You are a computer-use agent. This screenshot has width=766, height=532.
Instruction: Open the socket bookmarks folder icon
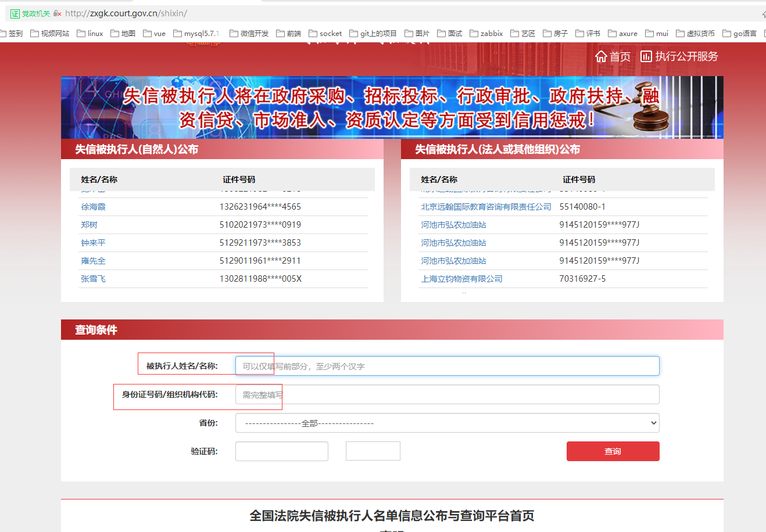coord(313,33)
